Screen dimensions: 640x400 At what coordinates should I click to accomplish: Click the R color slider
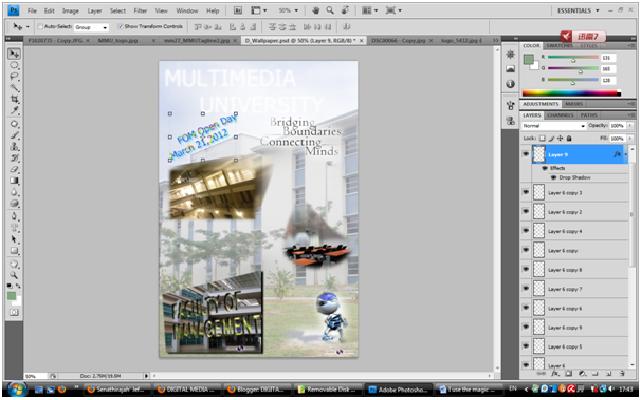573,58
